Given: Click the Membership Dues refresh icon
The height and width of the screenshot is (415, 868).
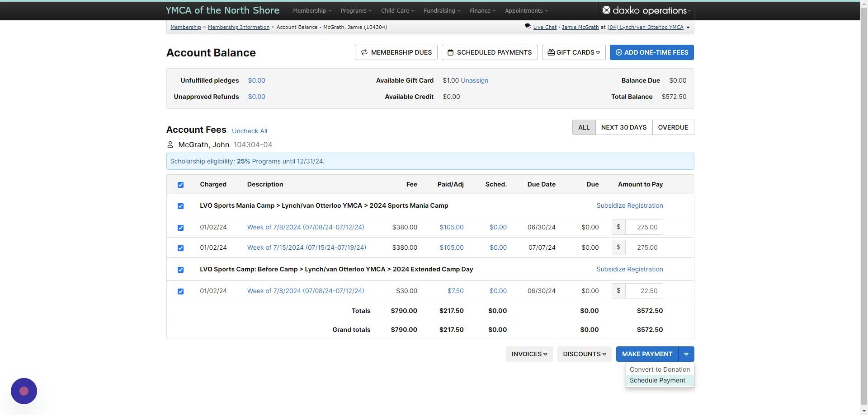Looking at the screenshot, I should [x=364, y=52].
